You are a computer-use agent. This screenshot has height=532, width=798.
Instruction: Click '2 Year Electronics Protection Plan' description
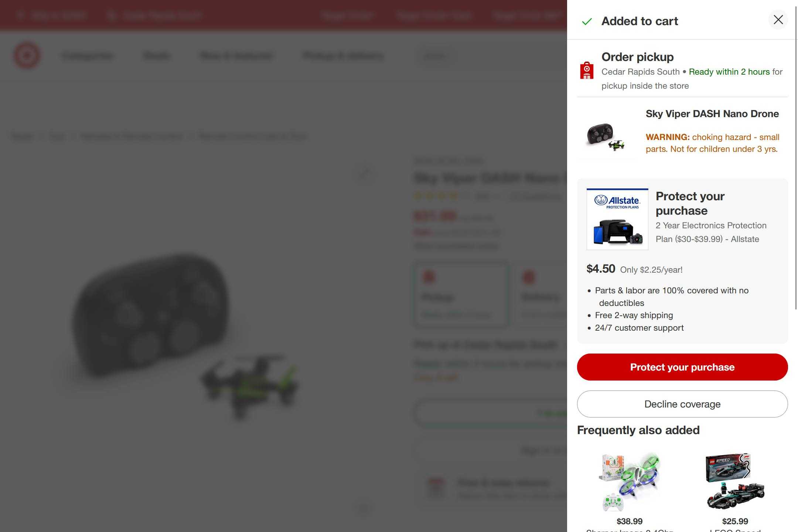click(711, 232)
